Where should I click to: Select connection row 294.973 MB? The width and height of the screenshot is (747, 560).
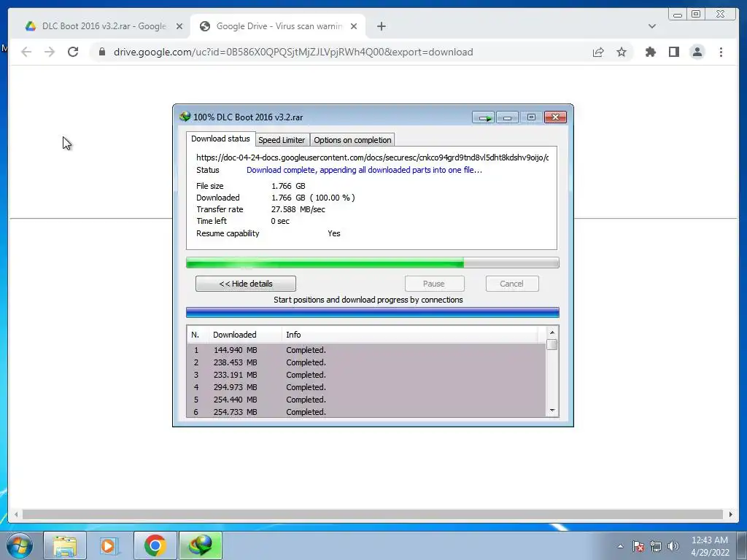(x=366, y=387)
